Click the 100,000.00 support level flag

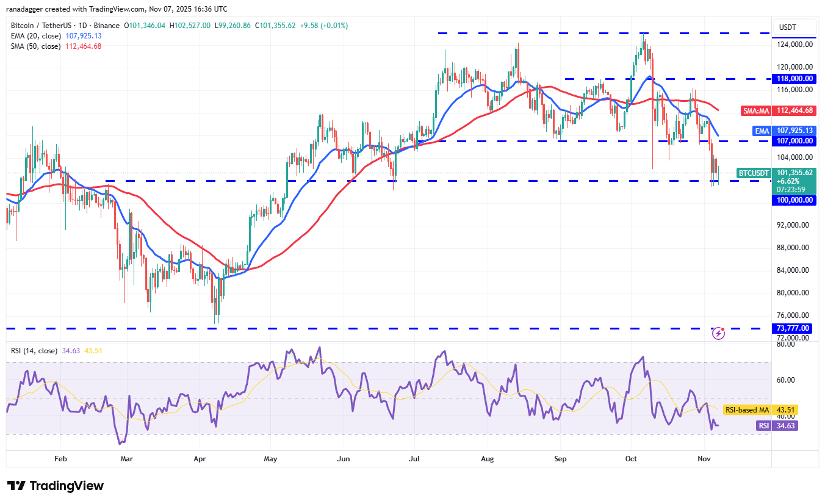(793, 200)
